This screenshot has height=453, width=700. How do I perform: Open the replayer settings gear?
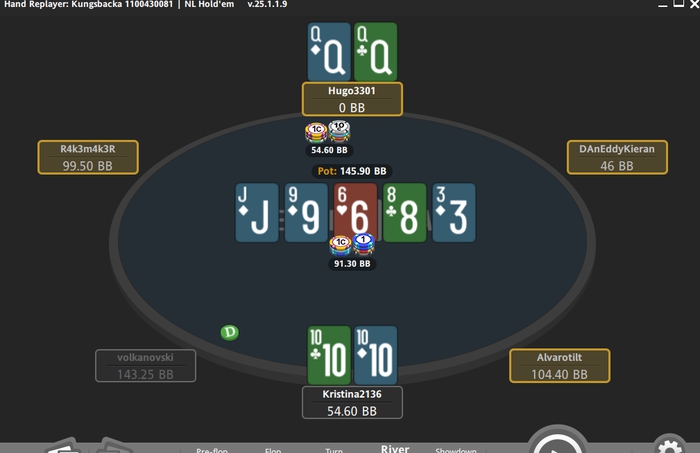click(671, 445)
